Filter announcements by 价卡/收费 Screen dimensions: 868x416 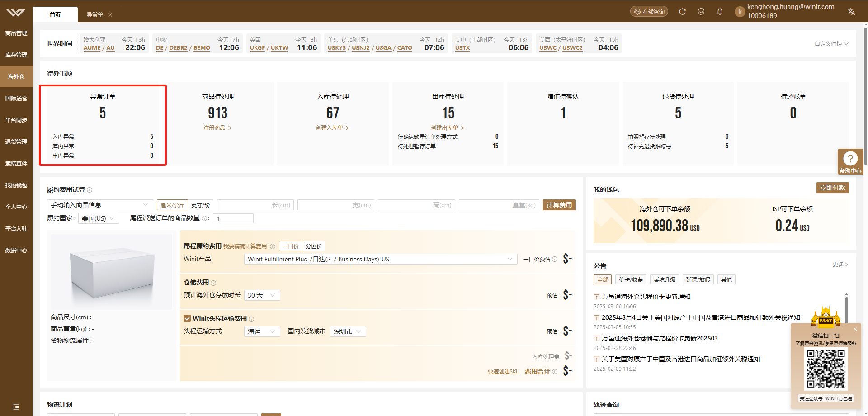(x=631, y=279)
